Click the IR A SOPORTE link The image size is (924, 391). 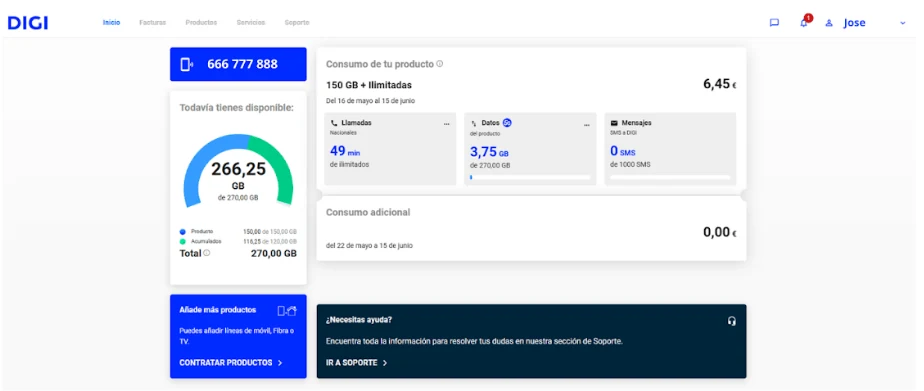(357, 363)
